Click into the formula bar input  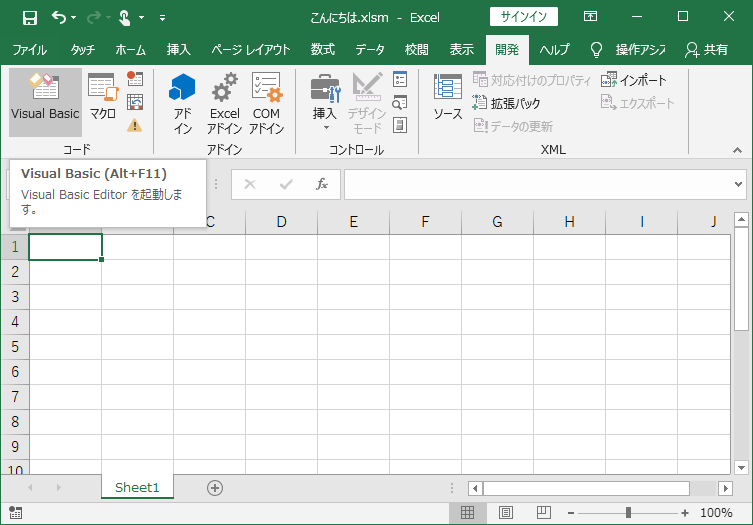(538, 184)
